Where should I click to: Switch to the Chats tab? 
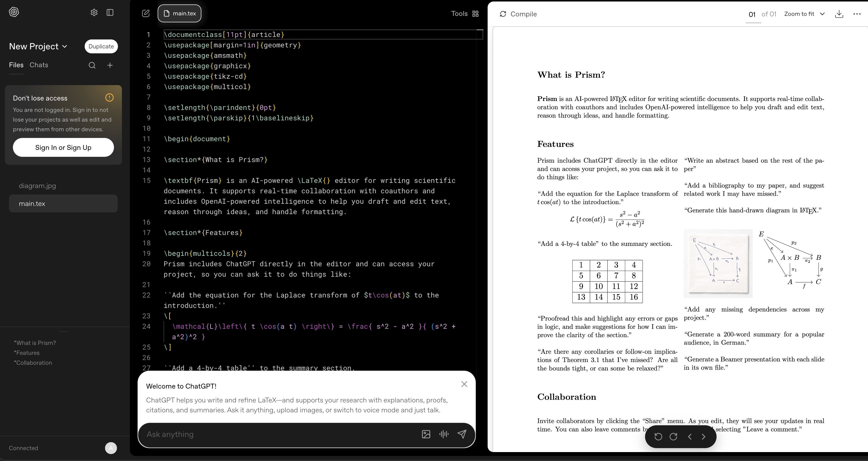tap(39, 65)
